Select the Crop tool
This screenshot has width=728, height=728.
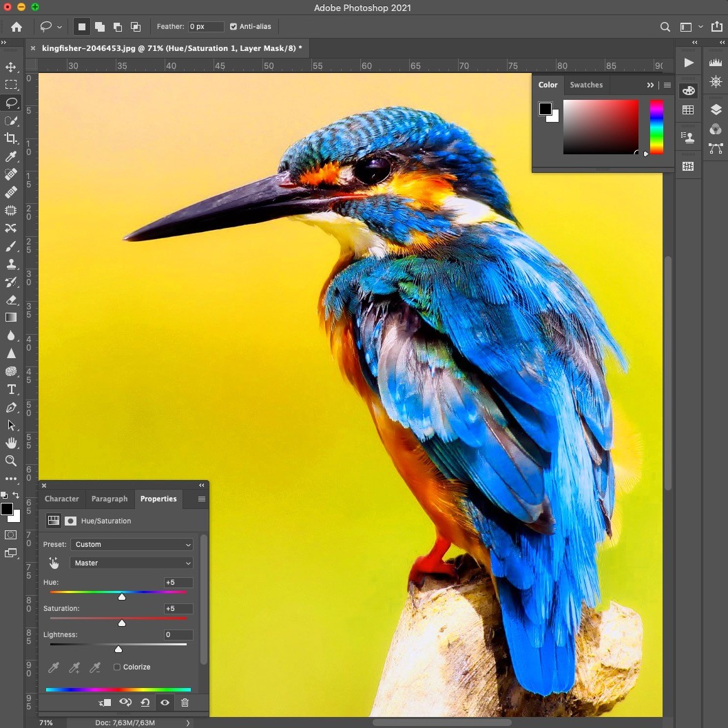tap(11, 138)
